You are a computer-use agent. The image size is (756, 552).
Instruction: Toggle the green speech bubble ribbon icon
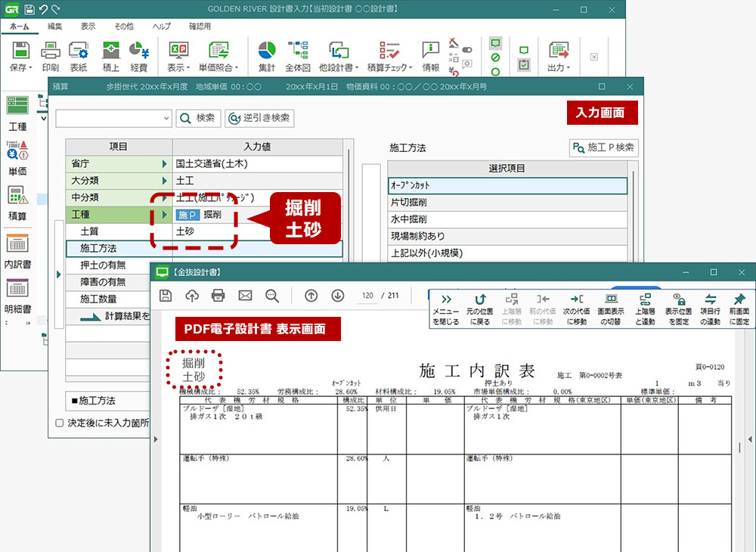click(x=495, y=43)
